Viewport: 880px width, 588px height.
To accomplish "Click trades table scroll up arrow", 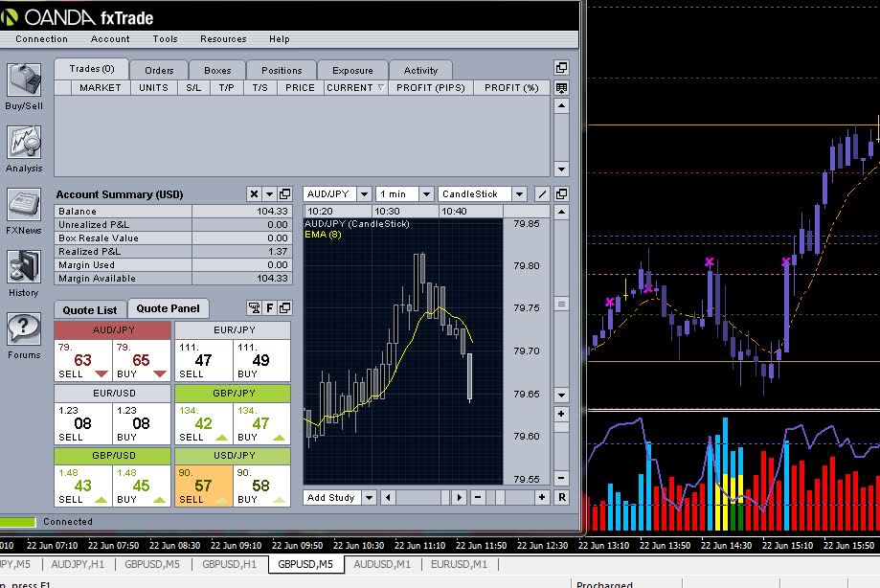I will pos(561,106).
